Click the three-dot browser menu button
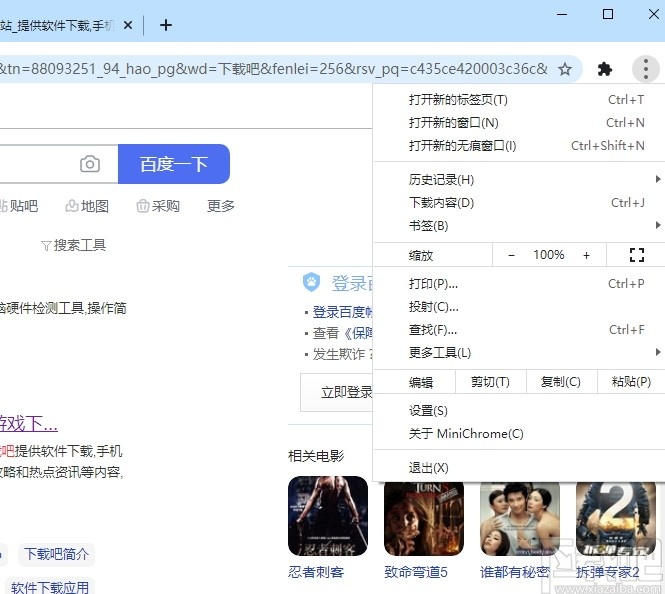665x594 pixels. tap(645, 69)
